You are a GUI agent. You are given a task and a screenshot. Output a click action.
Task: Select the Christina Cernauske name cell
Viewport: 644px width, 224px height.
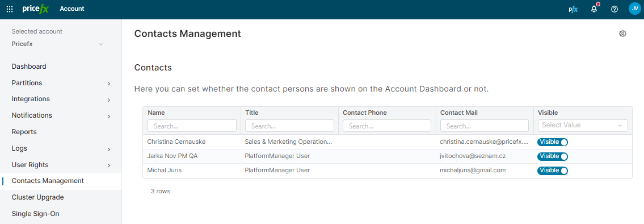pos(176,142)
